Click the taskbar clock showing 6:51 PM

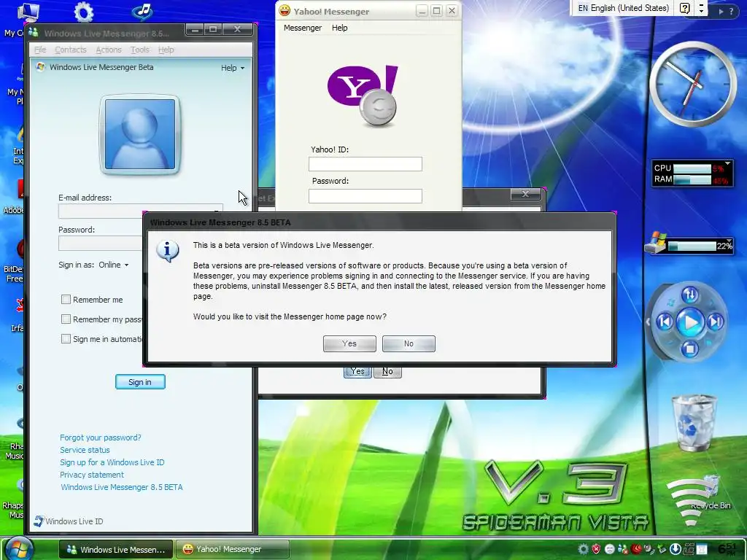727,549
